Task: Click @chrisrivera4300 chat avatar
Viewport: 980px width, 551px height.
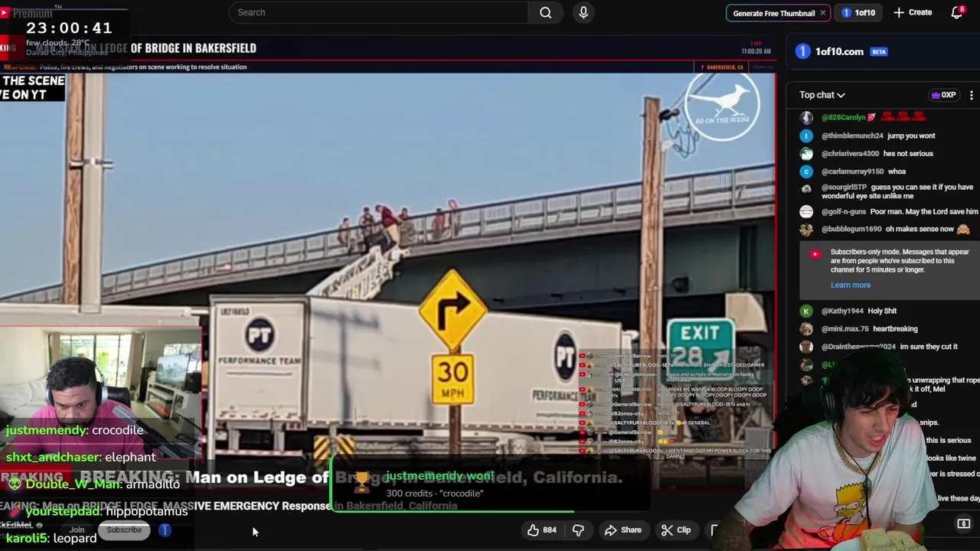Action: click(806, 153)
